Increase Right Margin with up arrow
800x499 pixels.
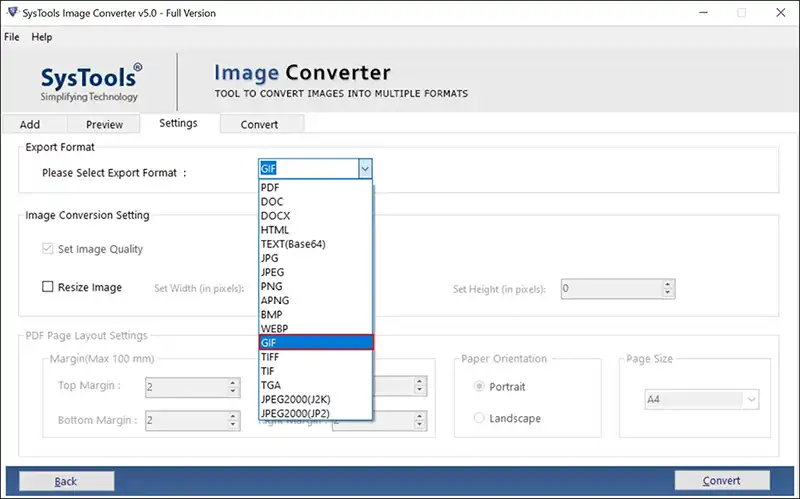pos(419,416)
